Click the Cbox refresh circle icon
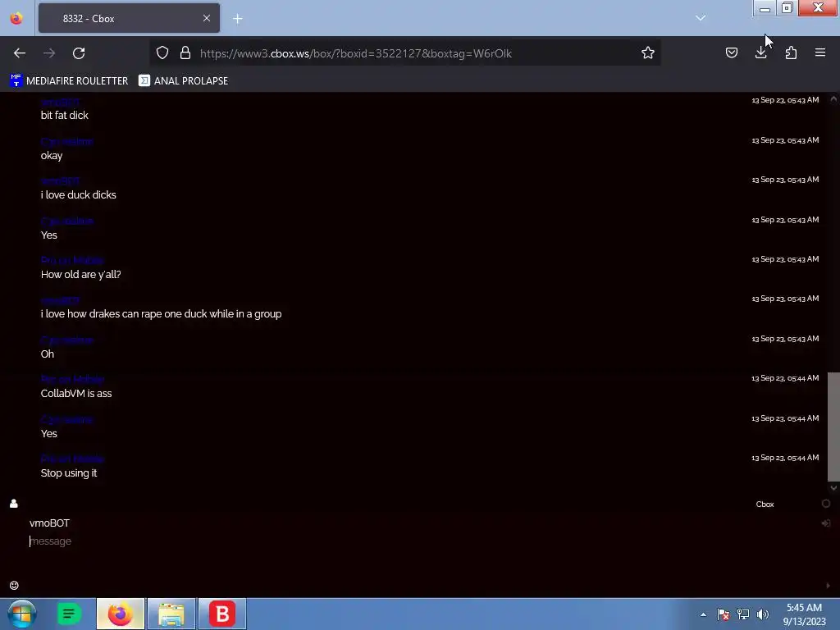This screenshot has height=630, width=840. (x=825, y=504)
